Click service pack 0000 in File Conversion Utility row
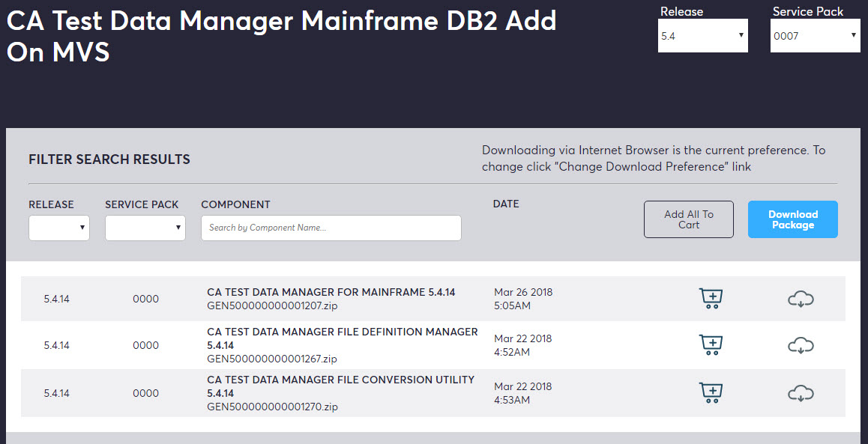The height and width of the screenshot is (444, 868). (x=145, y=394)
